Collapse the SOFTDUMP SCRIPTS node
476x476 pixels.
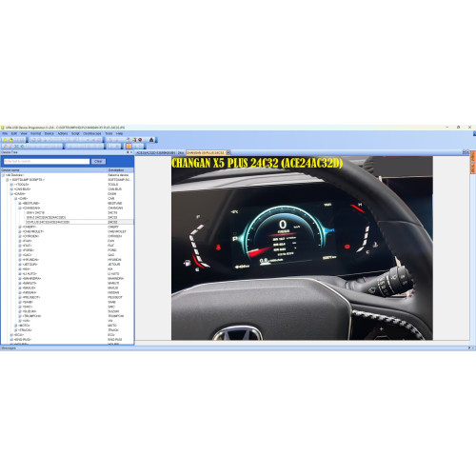(8, 180)
